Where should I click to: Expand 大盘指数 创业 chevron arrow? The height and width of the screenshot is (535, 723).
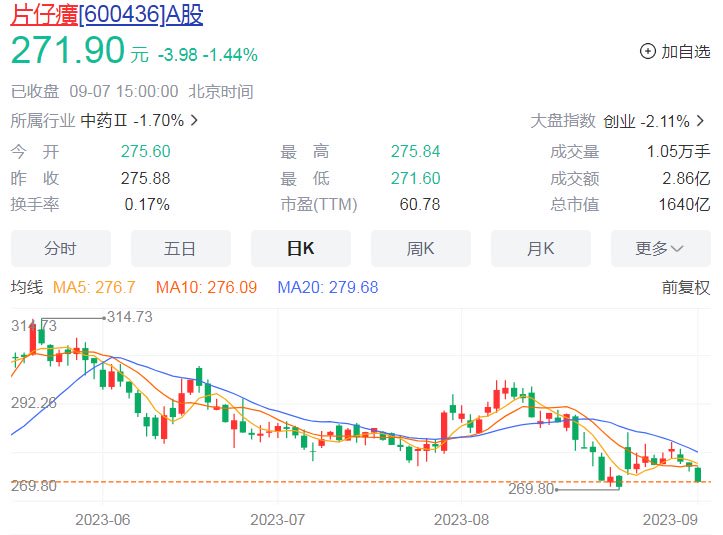[x=700, y=121]
